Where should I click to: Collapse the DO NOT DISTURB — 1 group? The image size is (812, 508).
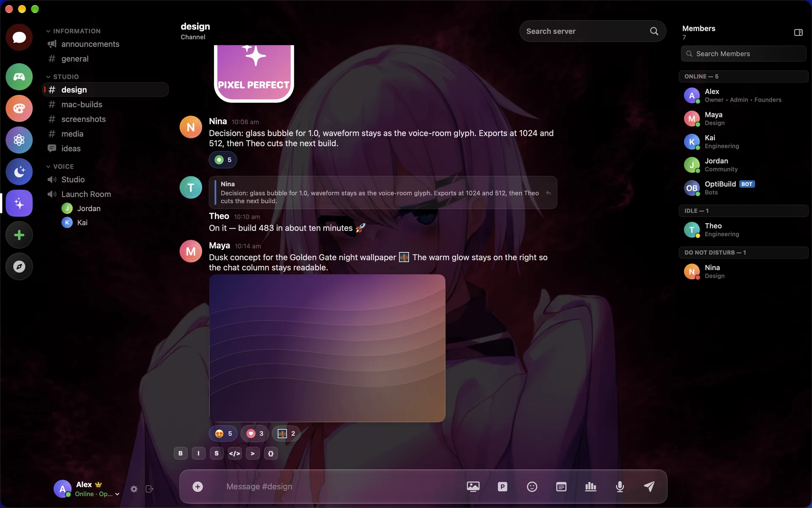pyautogui.click(x=743, y=252)
